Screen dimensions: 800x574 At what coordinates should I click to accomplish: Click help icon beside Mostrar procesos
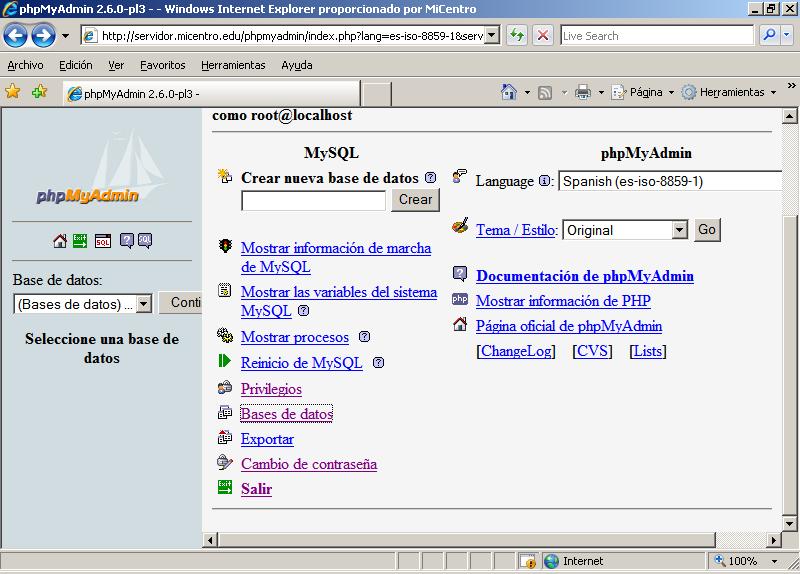(364, 337)
